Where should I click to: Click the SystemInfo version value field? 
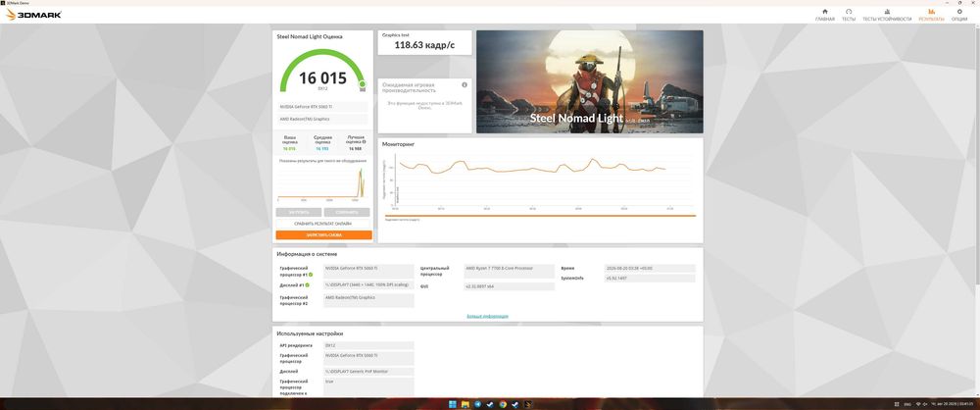pos(650,278)
